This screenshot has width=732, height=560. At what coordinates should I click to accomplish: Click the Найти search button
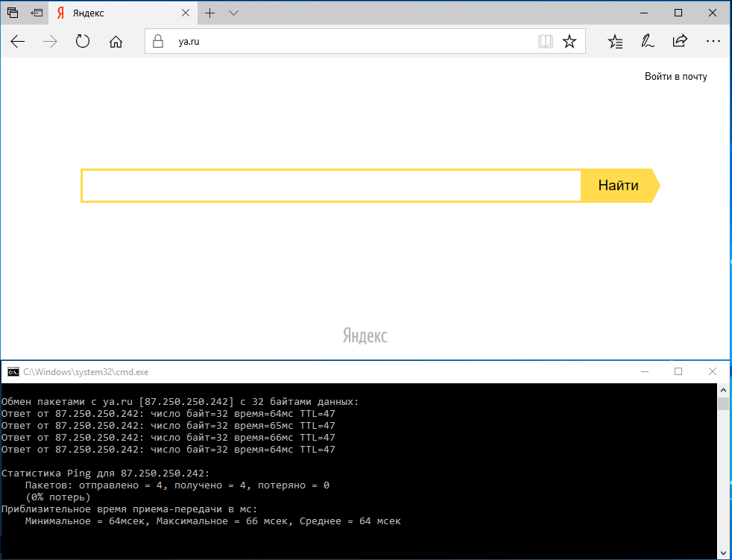pos(620,186)
